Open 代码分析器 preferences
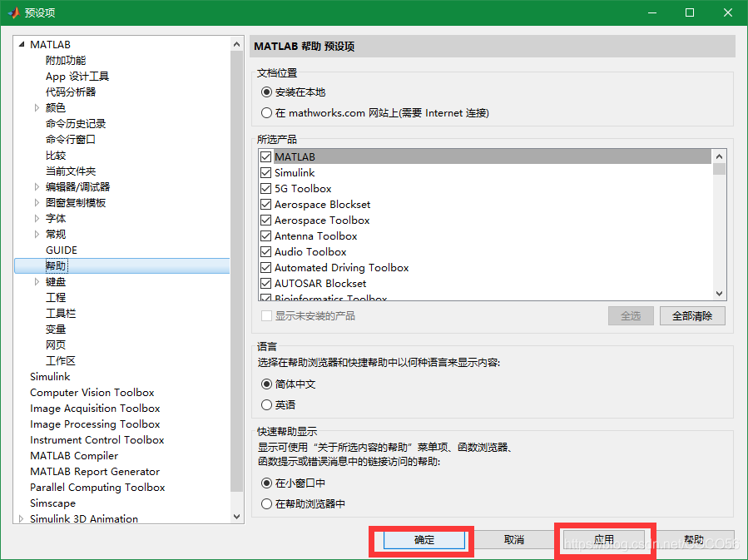 pos(71,92)
